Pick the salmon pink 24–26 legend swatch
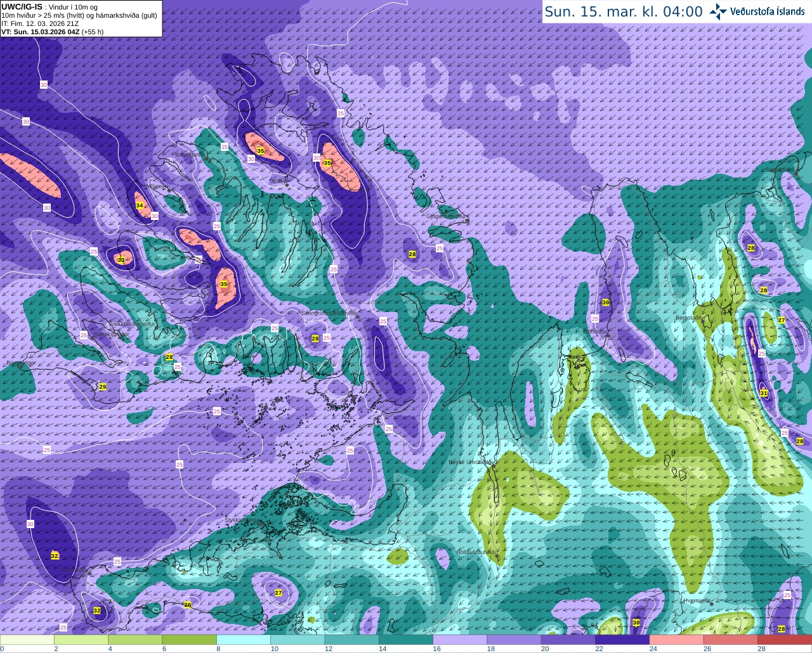This screenshot has width=812, height=653. [676, 640]
